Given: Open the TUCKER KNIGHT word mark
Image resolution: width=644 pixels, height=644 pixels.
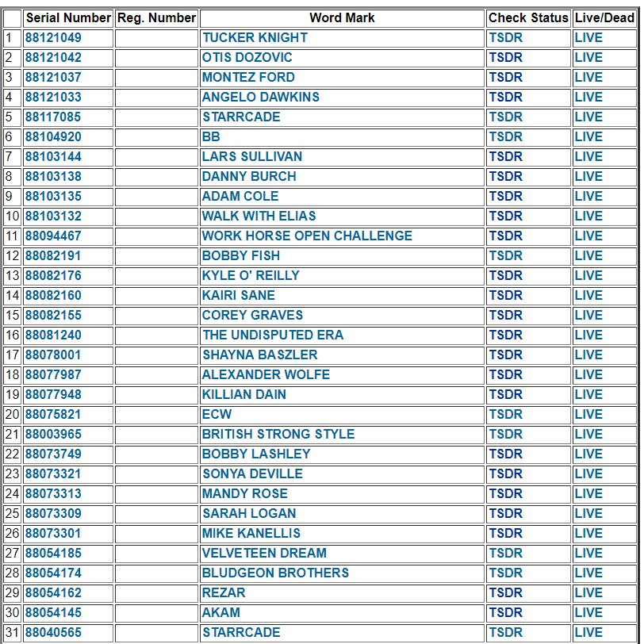Looking at the screenshot, I should tap(255, 38).
